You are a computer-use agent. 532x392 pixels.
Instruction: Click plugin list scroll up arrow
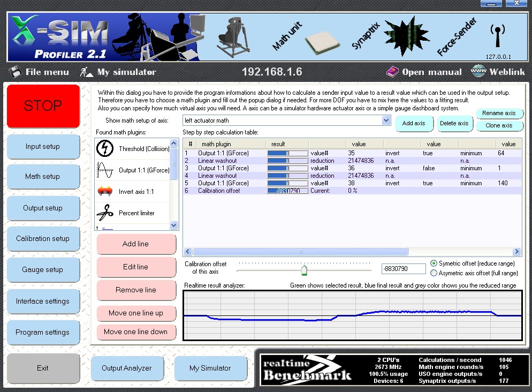pos(174,143)
